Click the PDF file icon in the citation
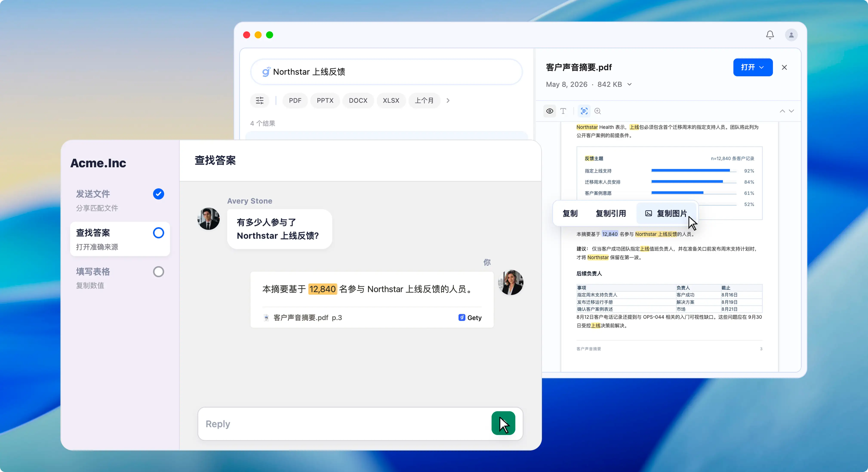 click(266, 317)
